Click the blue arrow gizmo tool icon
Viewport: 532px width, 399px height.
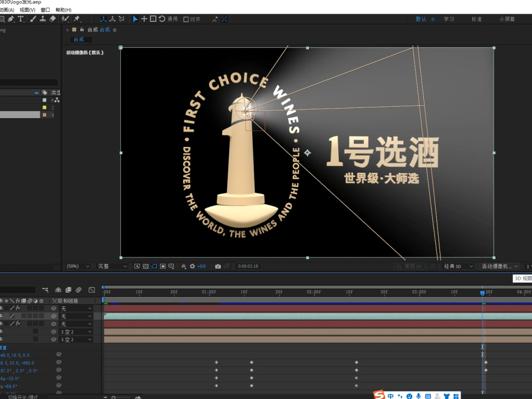point(135,19)
